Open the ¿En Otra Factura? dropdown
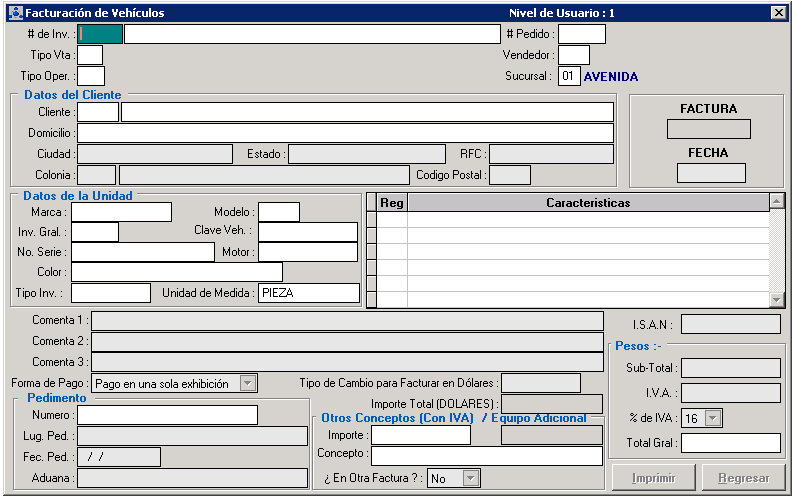The width and height of the screenshot is (792, 497). click(470, 479)
